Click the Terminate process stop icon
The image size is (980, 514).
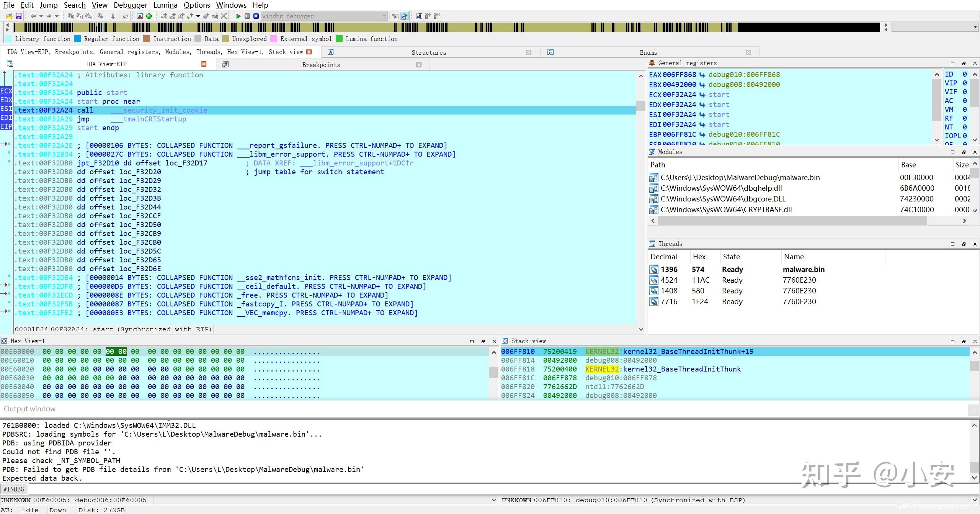[x=256, y=16]
